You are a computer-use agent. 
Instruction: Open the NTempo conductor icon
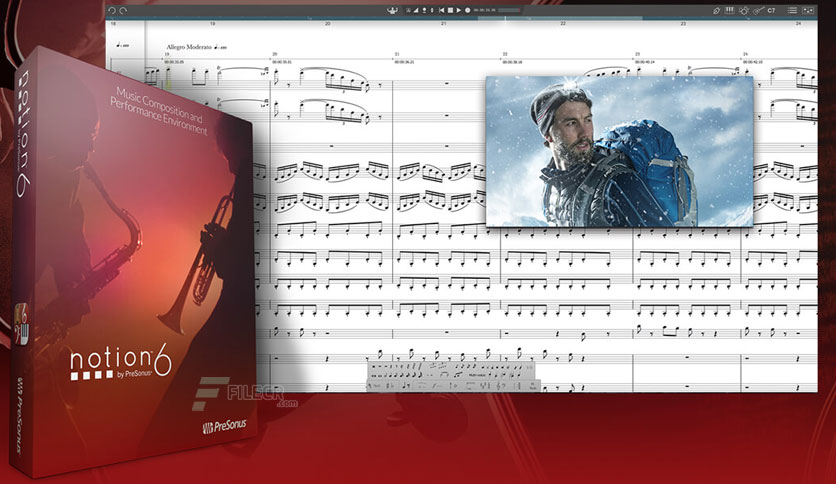pyautogui.click(x=392, y=10)
